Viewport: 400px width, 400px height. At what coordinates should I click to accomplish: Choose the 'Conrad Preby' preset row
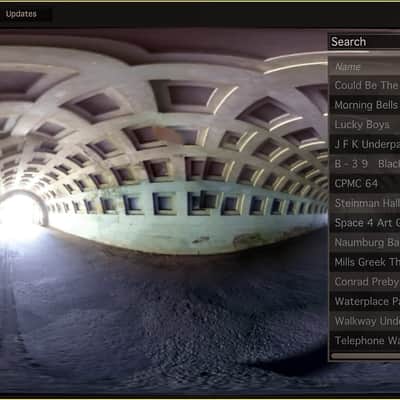(x=365, y=282)
